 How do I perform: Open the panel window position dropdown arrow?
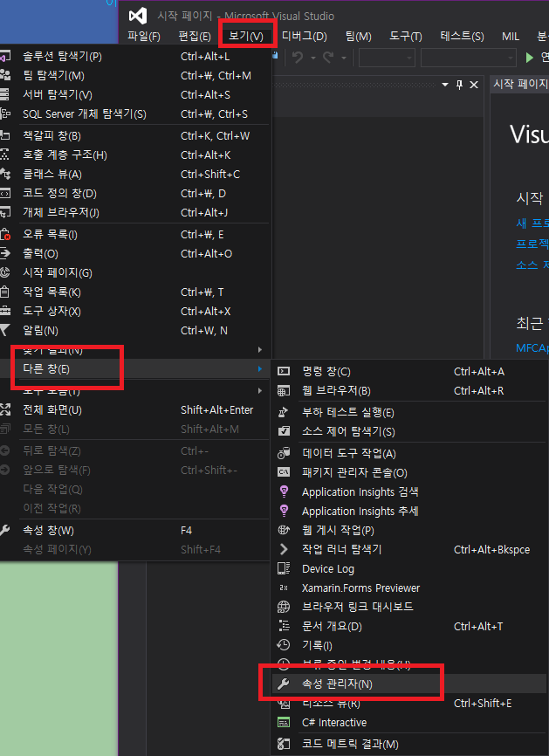tap(445, 85)
